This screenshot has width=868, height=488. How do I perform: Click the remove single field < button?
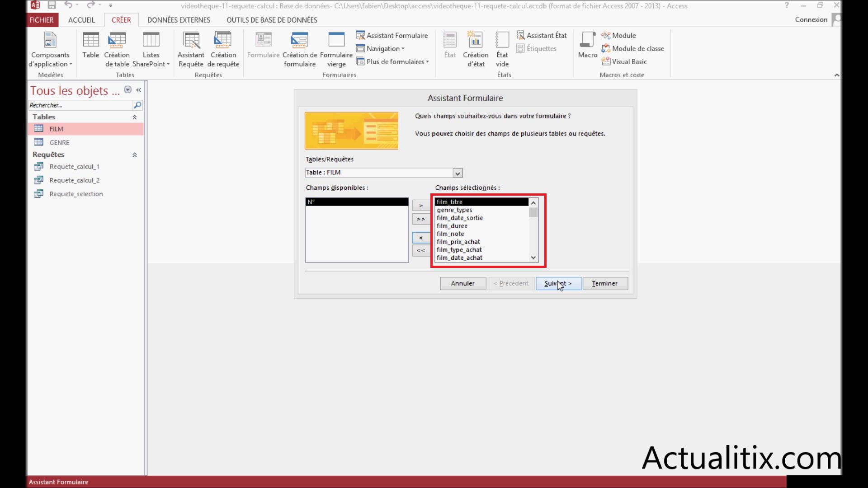pos(421,238)
